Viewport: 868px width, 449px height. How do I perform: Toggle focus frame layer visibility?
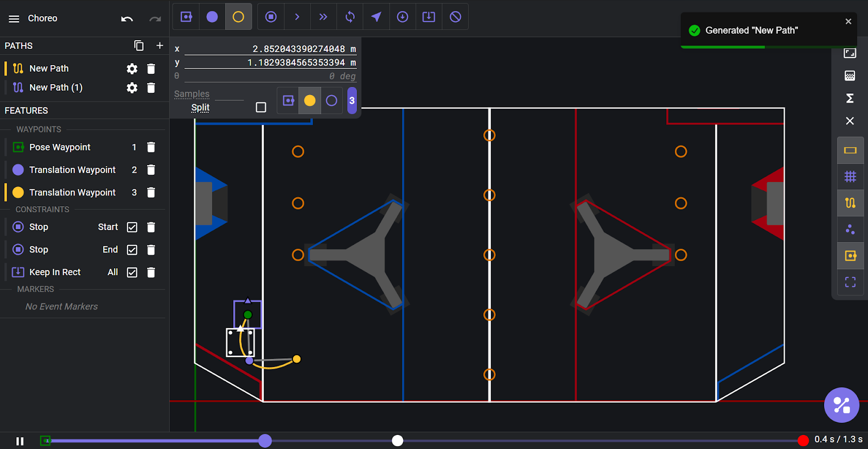pyautogui.click(x=850, y=282)
